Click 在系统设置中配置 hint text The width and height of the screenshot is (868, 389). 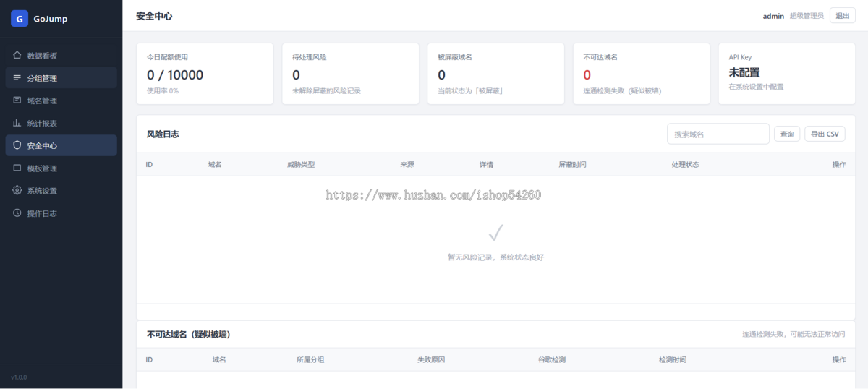pos(756,87)
